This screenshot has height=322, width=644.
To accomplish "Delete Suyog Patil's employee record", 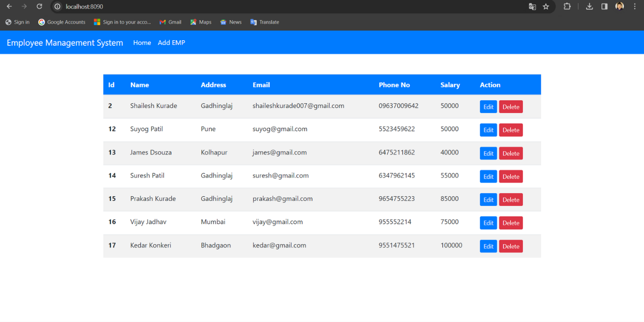I will tap(511, 130).
